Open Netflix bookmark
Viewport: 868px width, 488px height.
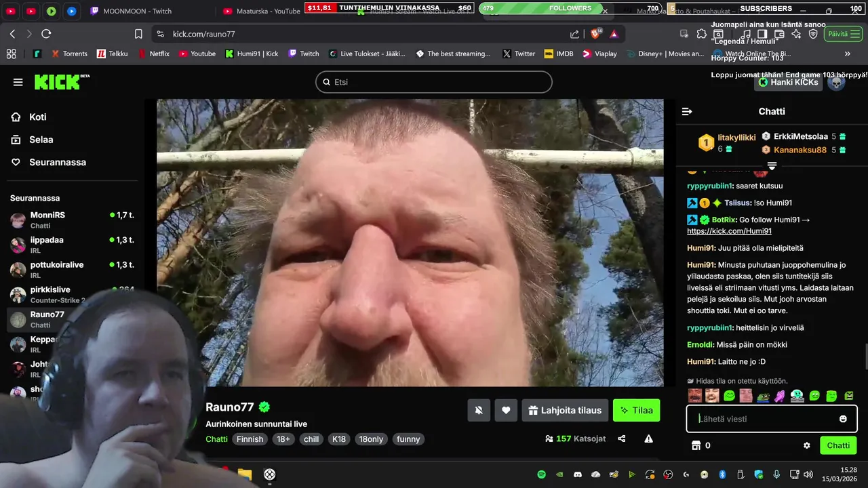pos(153,54)
